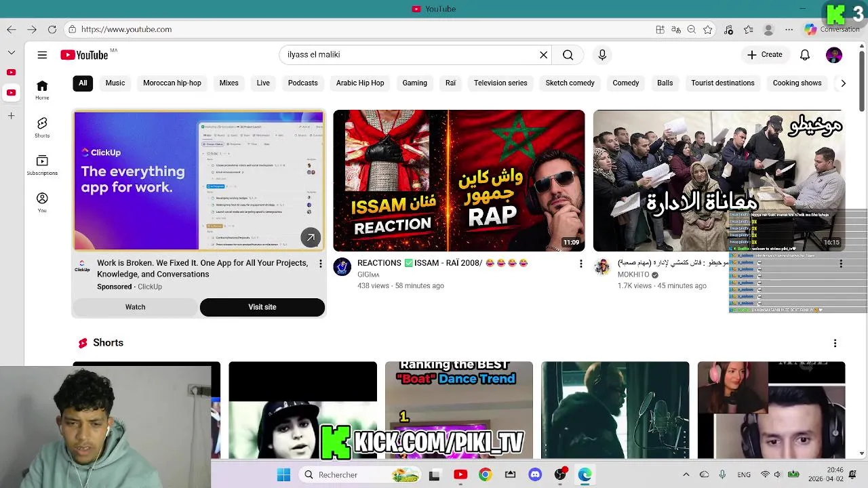Select the Live filter chip

263,83
